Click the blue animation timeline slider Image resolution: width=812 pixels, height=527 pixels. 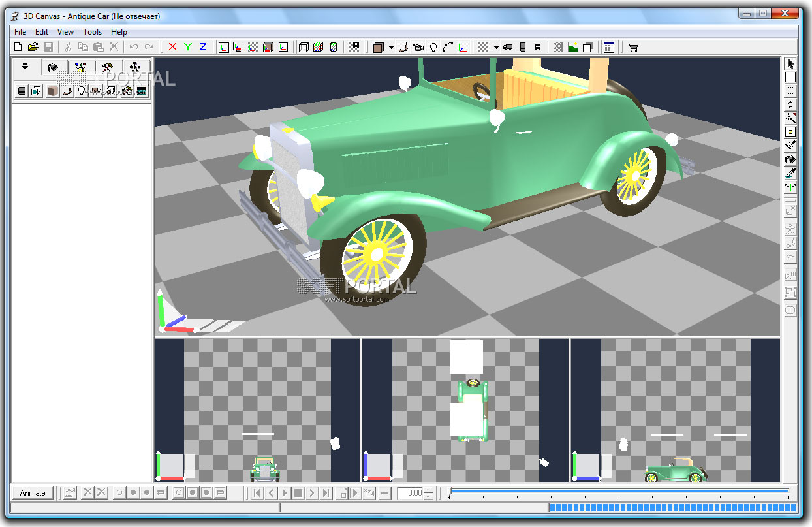(619, 490)
